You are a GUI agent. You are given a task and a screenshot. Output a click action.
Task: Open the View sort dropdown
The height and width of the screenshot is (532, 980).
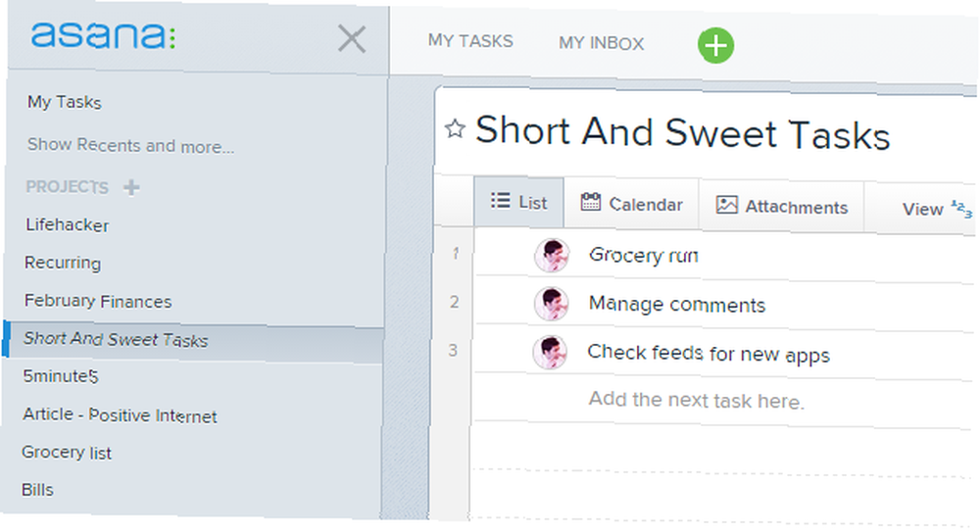[937, 209]
